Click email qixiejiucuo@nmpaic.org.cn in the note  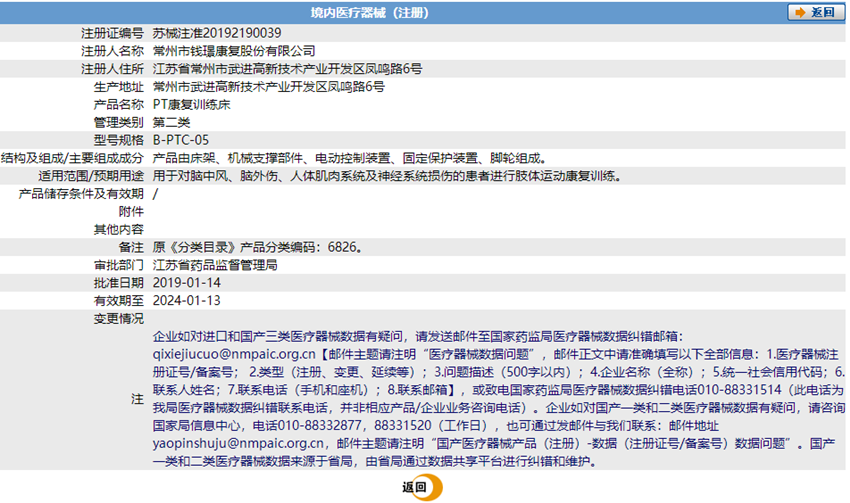tap(234, 354)
